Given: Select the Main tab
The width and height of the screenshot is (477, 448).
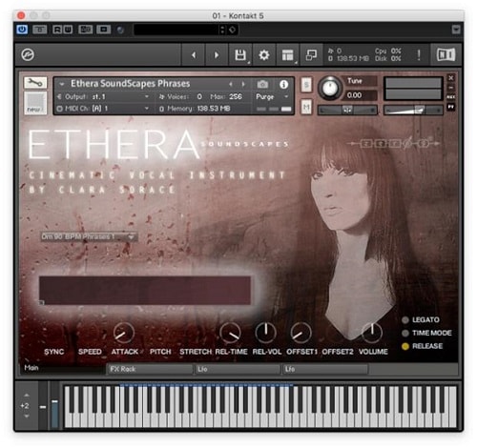Looking at the screenshot, I should [62, 368].
